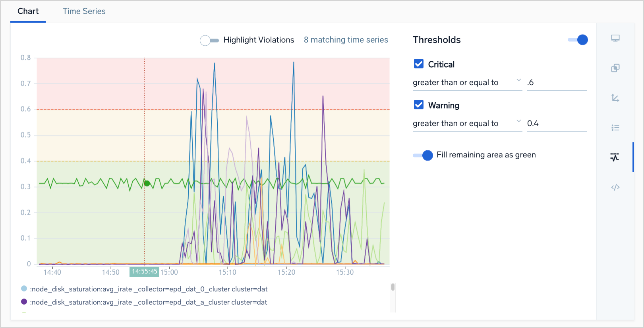Click the overlapping squares overrides icon
This screenshot has height=328, width=644.
tap(615, 68)
